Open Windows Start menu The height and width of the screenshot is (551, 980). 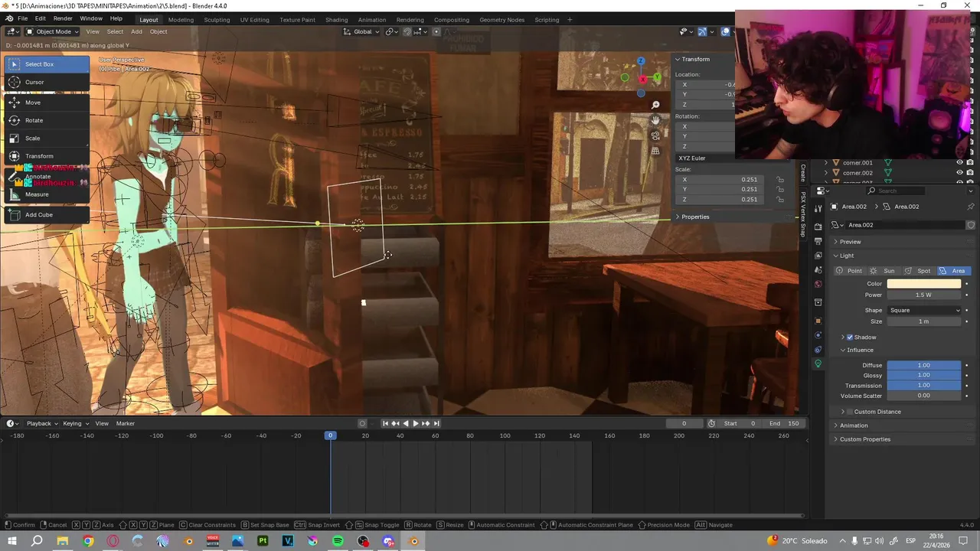coord(13,541)
